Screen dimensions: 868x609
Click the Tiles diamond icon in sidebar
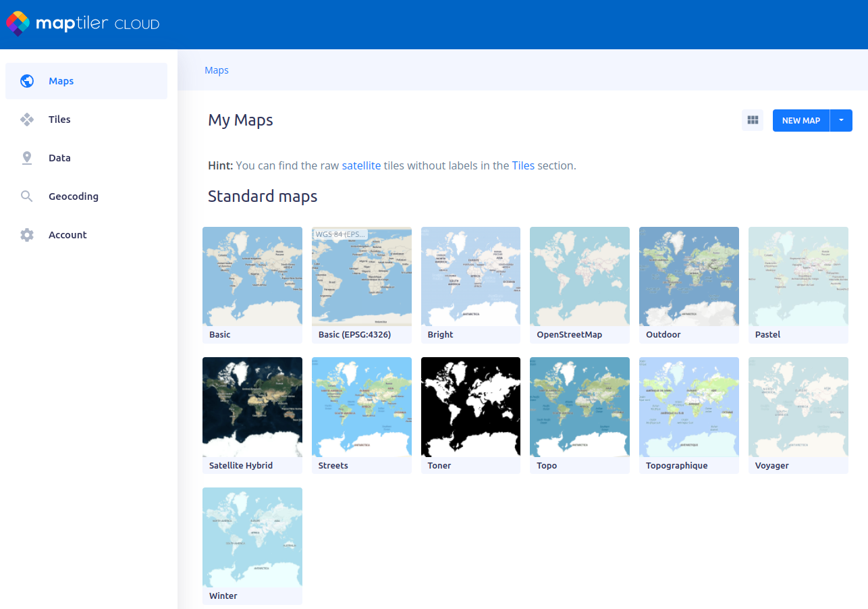(x=27, y=120)
